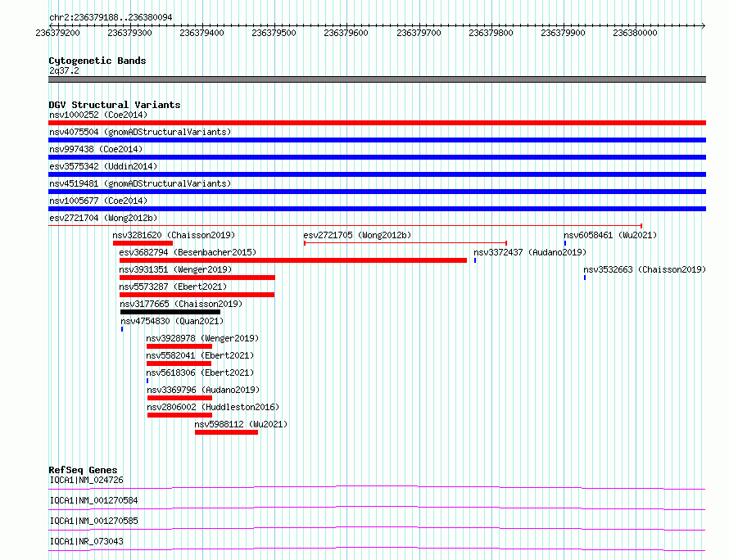Click the IQCA1|NM_001270584 gene label

[x=93, y=500]
